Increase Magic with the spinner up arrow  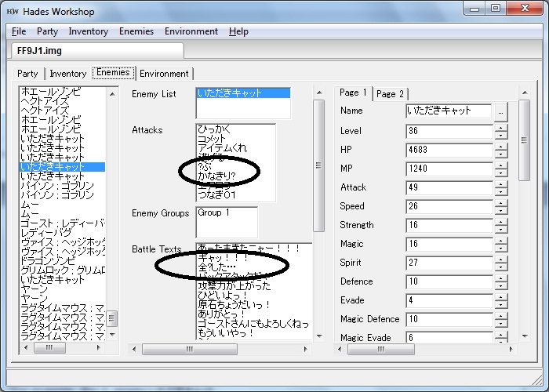pos(501,241)
